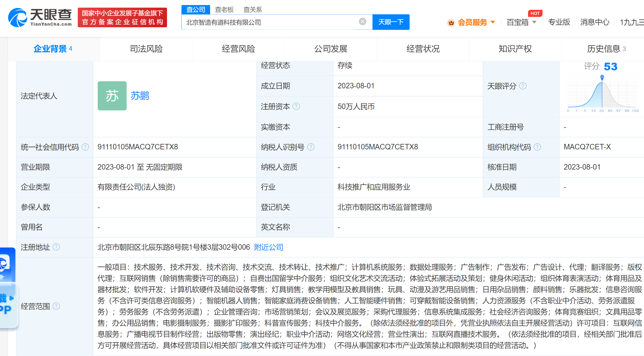Expand the 会员服务 dropdown

coord(493,22)
